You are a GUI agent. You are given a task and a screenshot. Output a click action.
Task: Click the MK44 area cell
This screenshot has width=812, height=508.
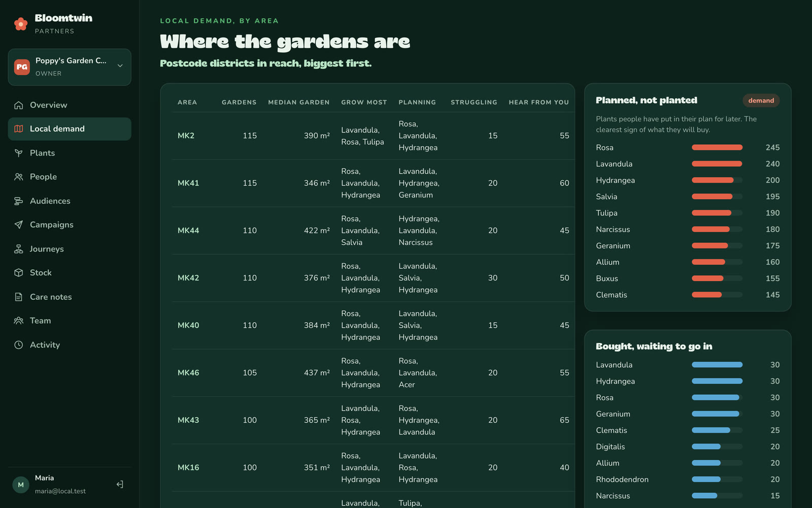click(188, 231)
